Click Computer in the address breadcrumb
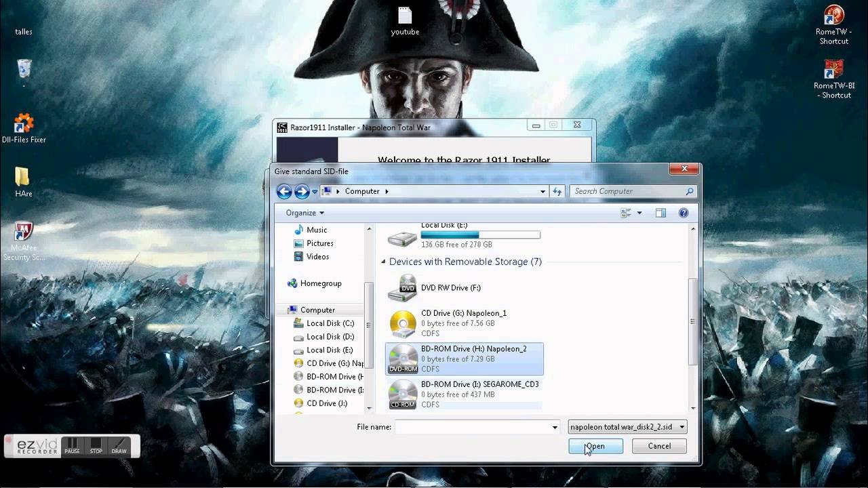 362,191
